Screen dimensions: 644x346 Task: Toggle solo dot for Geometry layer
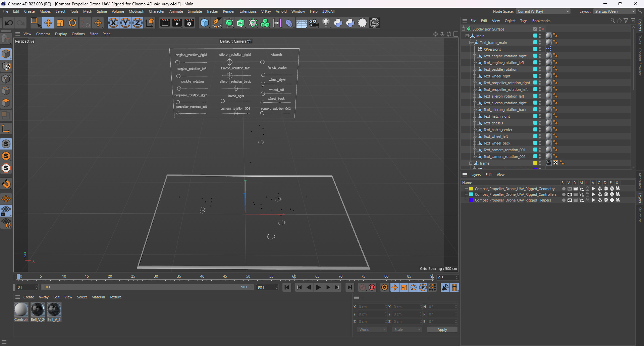tap(563, 189)
